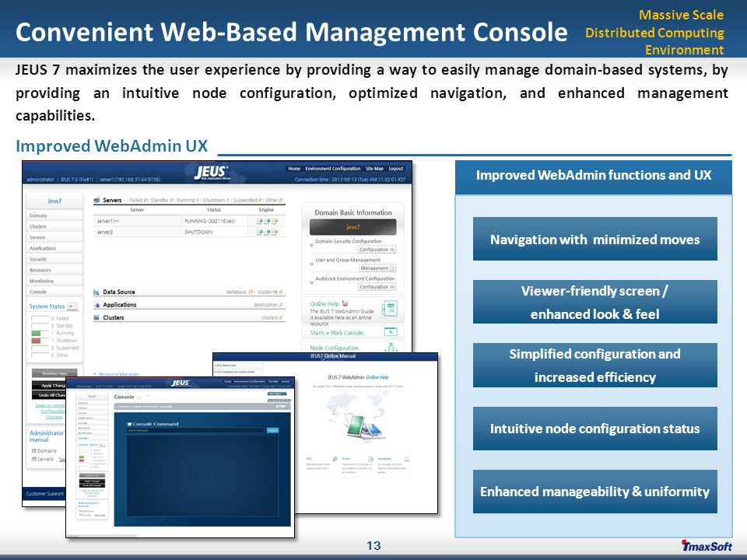Open the Home menu in main WebAdmin
This screenshot has height=560, width=747.
[x=294, y=169]
